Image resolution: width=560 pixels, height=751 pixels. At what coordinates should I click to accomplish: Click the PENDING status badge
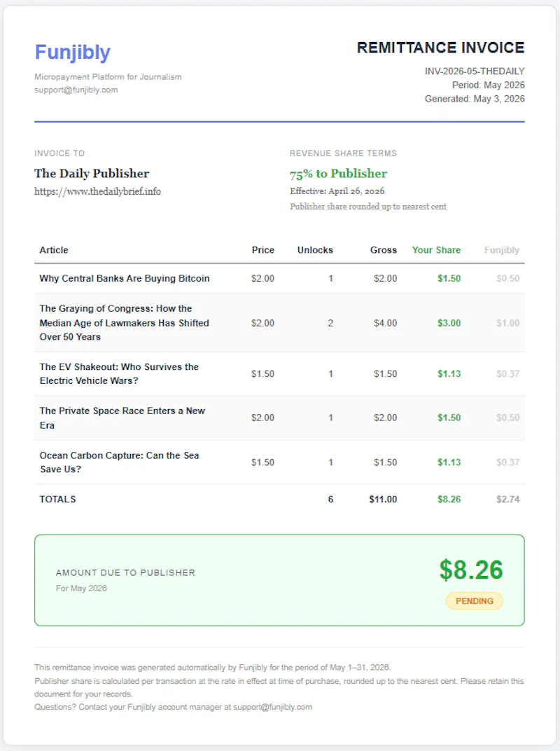point(475,601)
